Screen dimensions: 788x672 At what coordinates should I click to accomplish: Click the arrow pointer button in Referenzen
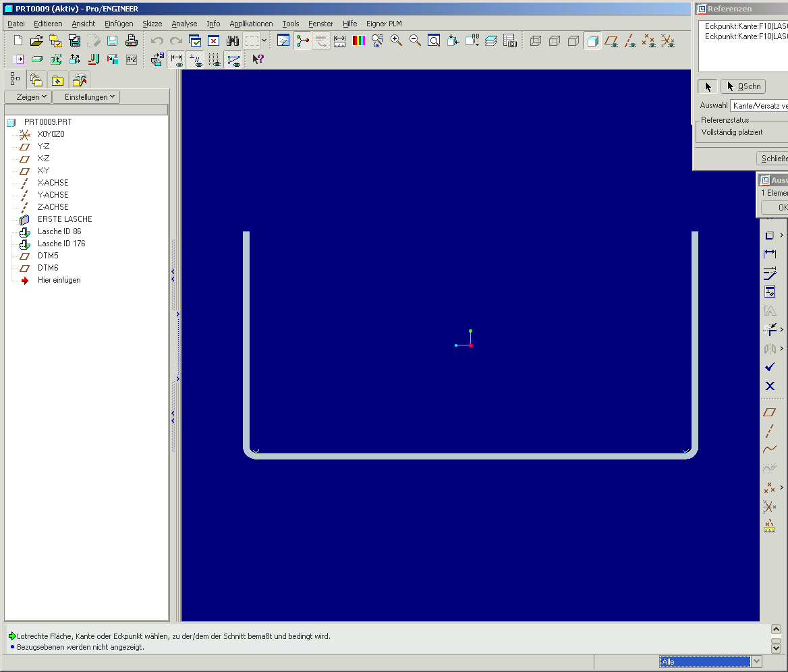click(x=708, y=86)
